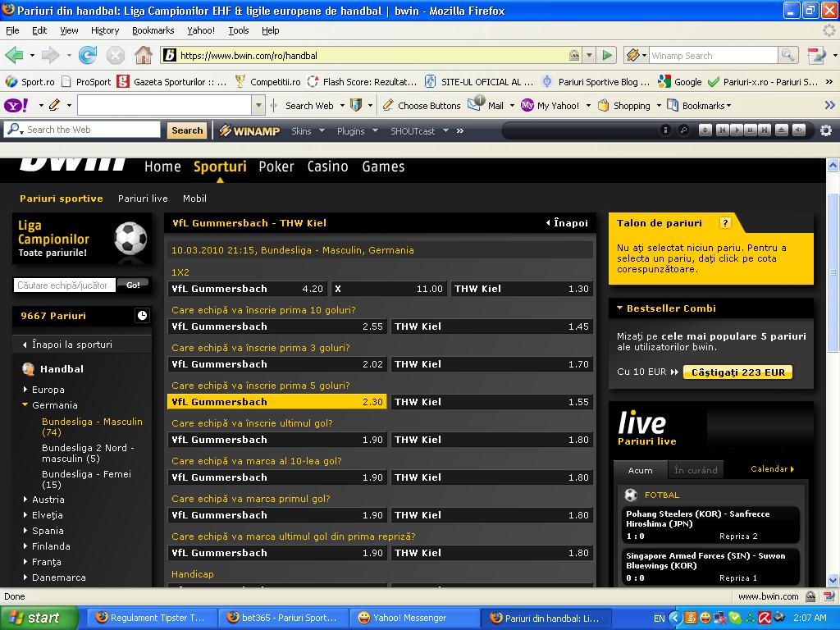Click the Winamp toolbar Search button
Viewport: 840px width, 630px height.
point(187,130)
